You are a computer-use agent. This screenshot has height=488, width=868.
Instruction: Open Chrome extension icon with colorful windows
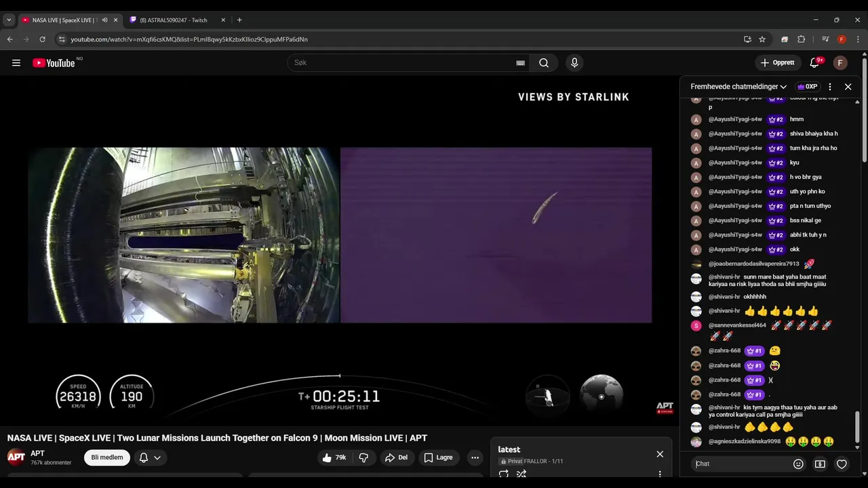click(785, 39)
